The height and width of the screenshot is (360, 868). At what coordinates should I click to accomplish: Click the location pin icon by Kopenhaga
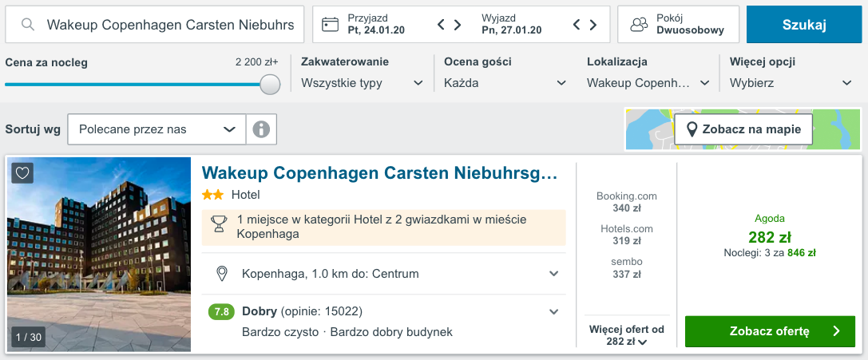222,274
